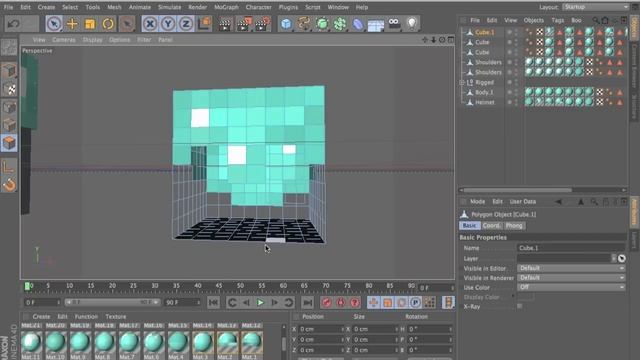Select the Live Selection tool
This screenshot has height=360, width=640.
54,24
